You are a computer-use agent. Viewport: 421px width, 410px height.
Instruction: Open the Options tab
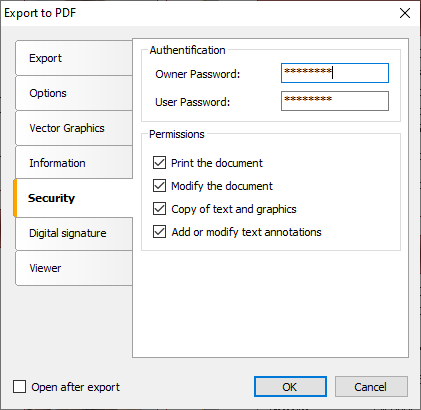point(74,93)
